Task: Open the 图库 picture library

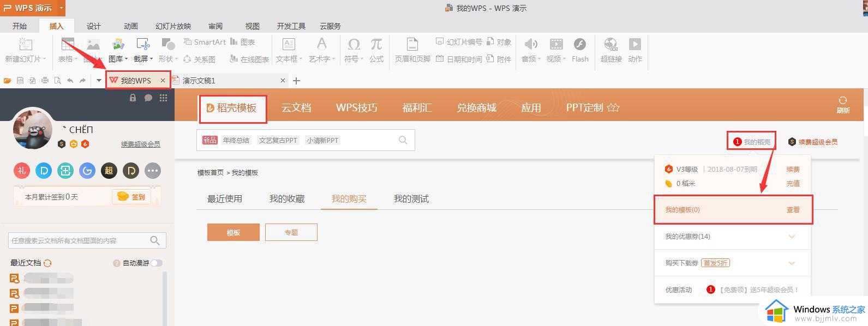Action: tap(118, 50)
